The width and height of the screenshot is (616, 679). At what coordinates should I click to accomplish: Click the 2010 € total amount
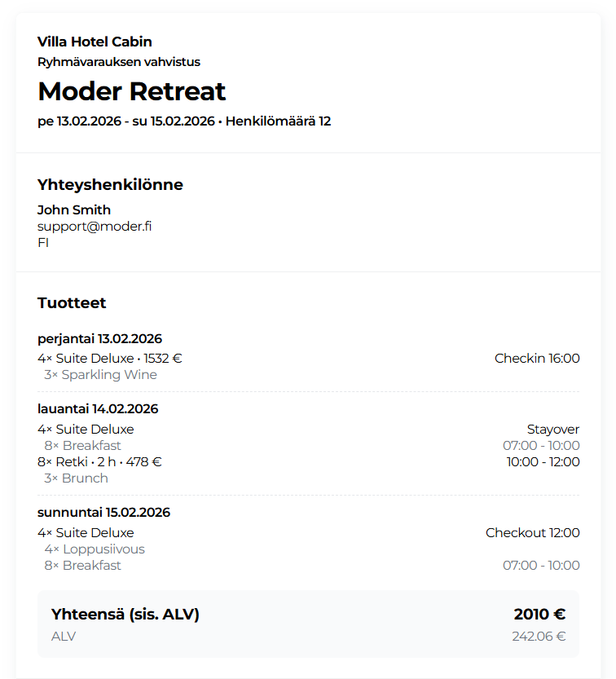(539, 614)
